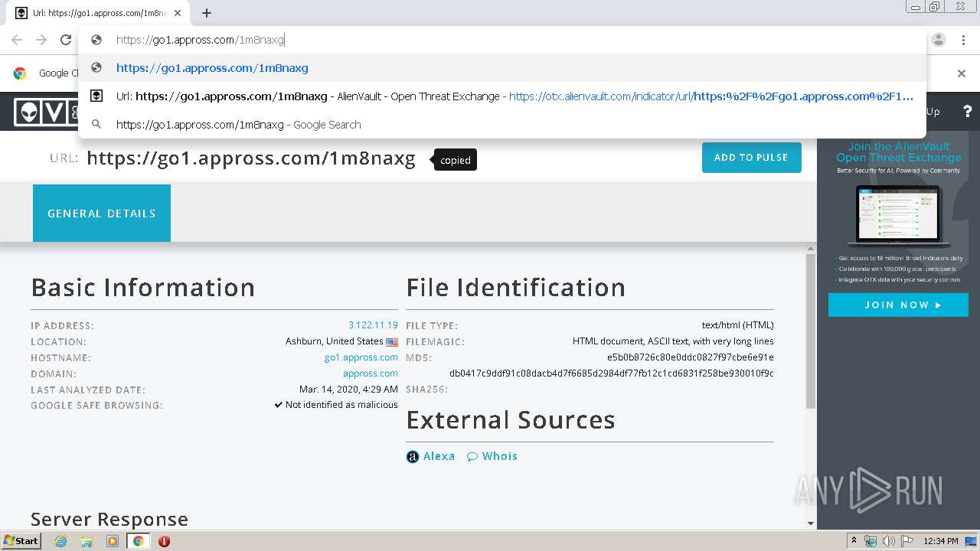
Task: Click the text/html file type value
Action: [738, 325]
